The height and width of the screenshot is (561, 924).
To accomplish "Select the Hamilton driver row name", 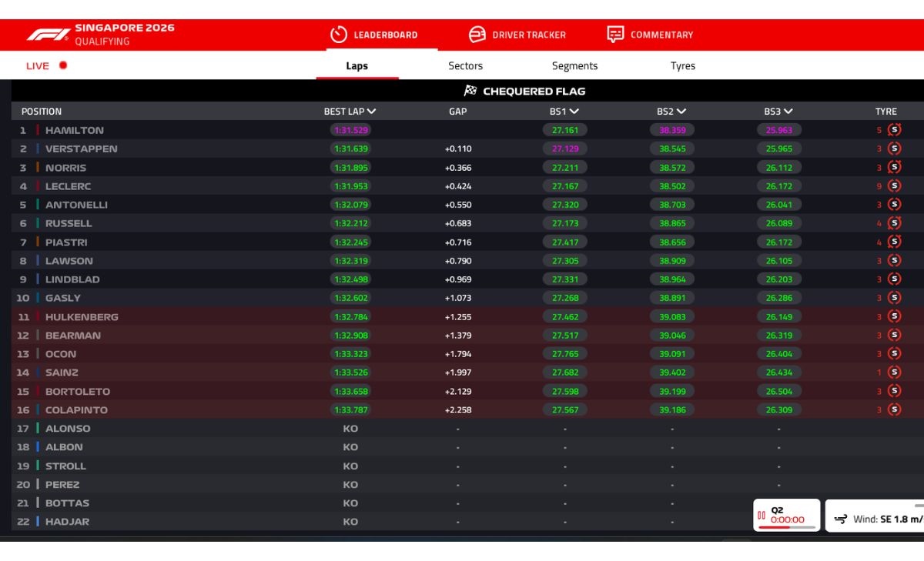I will click(x=75, y=131).
